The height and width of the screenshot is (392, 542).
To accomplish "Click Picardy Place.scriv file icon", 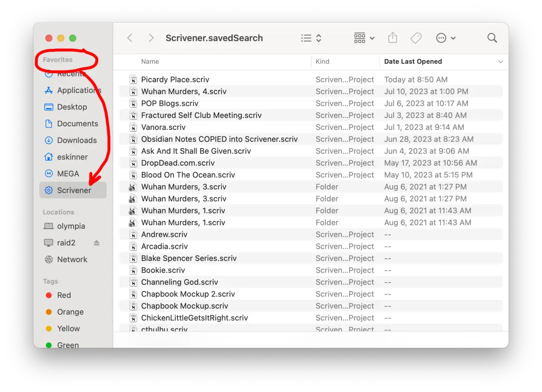I will (x=133, y=80).
